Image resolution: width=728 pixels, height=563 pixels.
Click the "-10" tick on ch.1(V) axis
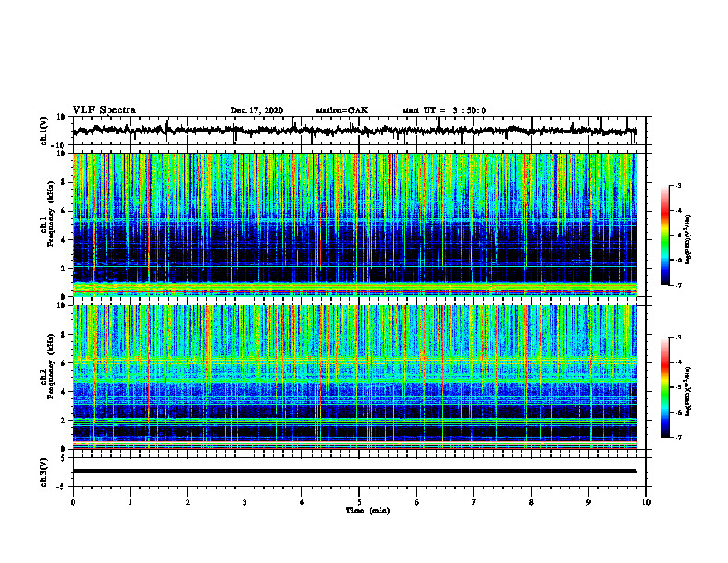click(x=60, y=145)
